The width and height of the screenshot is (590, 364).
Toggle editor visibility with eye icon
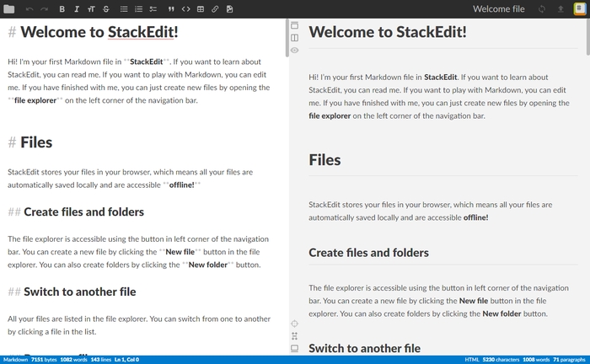point(295,50)
